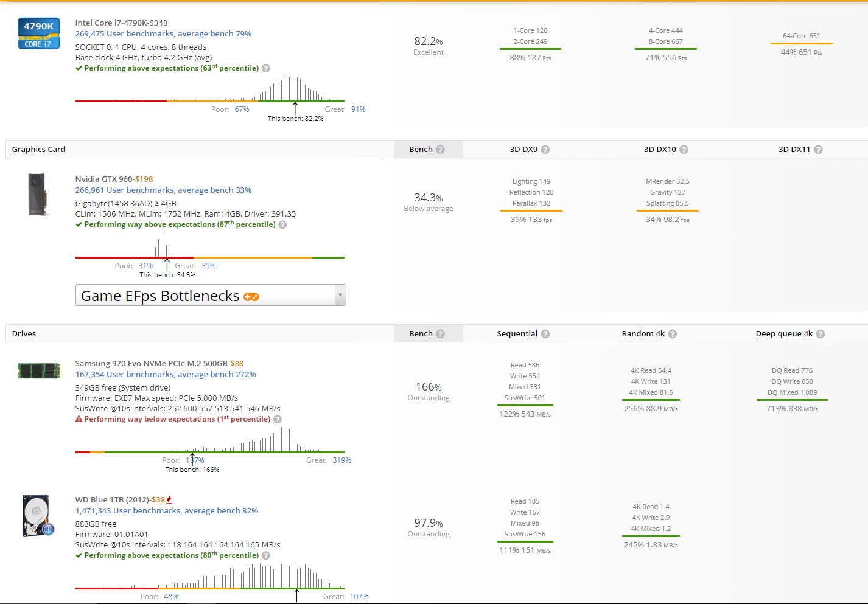The width and height of the screenshot is (868, 604).
Task: Open the Random 4k help icon
Action: pyautogui.click(x=673, y=334)
